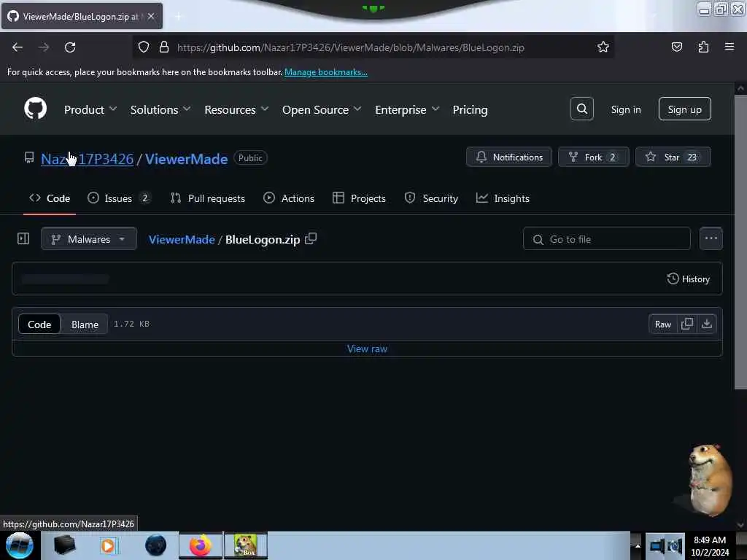Click the Raw button

tap(662, 324)
